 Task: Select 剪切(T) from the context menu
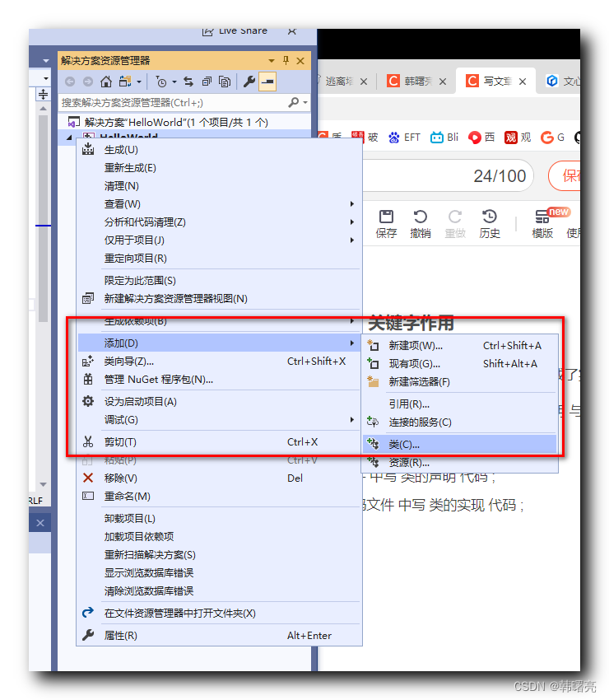pyautogui.click(x=219, y=442)
